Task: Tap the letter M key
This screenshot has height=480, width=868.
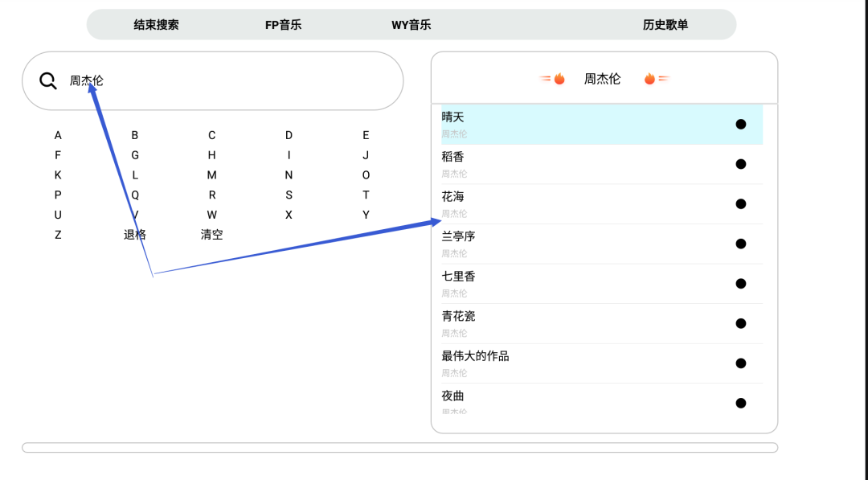Action: tap(211, 175)
